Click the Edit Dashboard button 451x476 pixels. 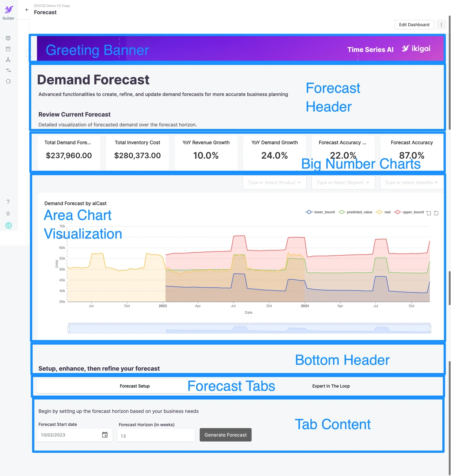click(x=414, y=25)
